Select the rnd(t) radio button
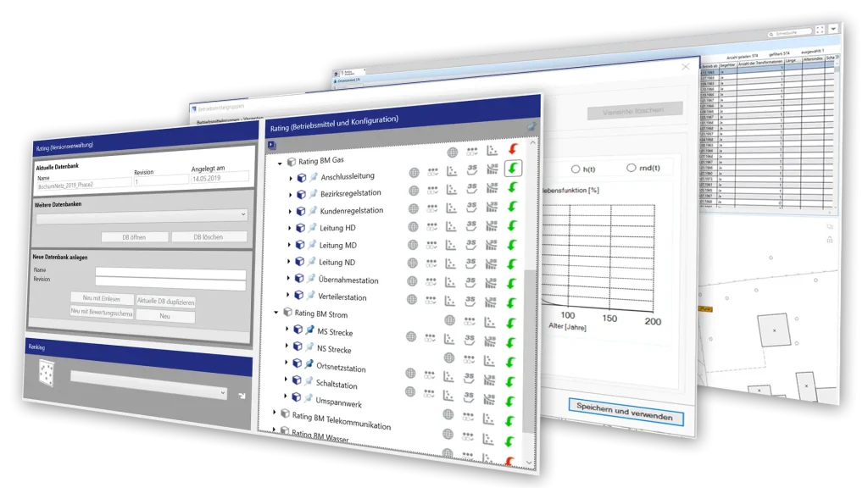This screenshot has width=868, height=488. pos(632,167)
